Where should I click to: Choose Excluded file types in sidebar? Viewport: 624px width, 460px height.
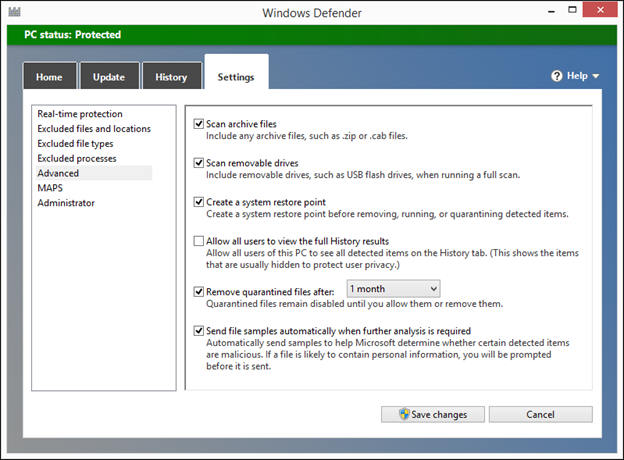tap(75, 143)
